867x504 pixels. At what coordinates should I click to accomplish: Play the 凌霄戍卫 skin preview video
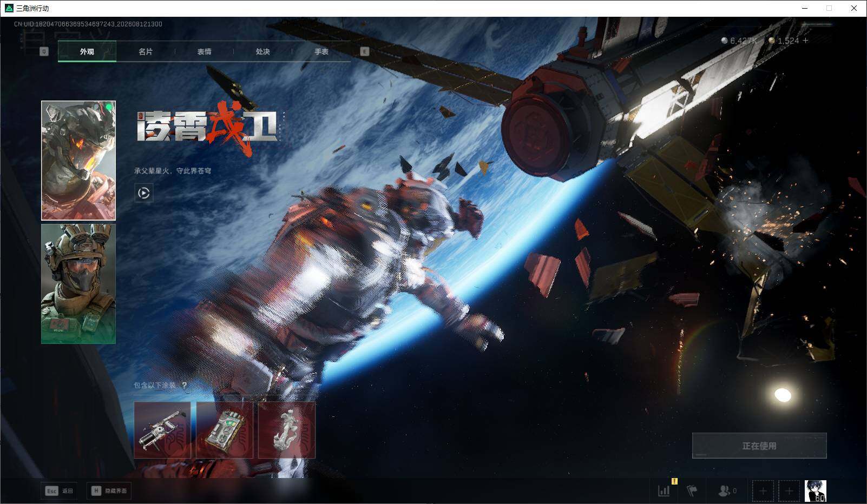tap(144, 193)
